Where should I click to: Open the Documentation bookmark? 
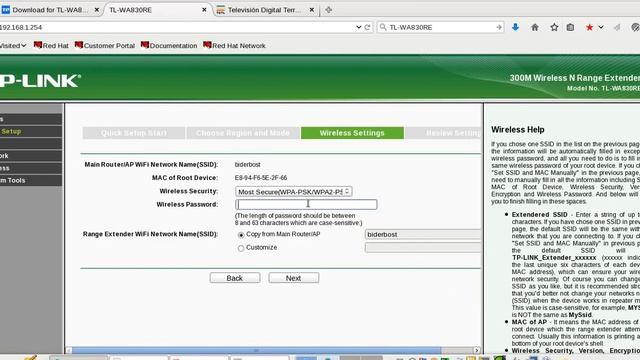click(169, 46)
